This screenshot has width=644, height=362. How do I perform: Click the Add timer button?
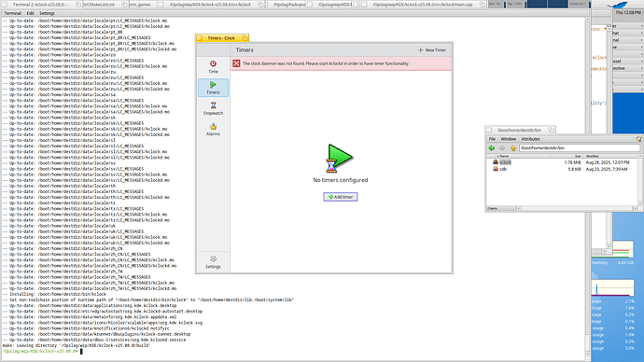pos(340,197)
